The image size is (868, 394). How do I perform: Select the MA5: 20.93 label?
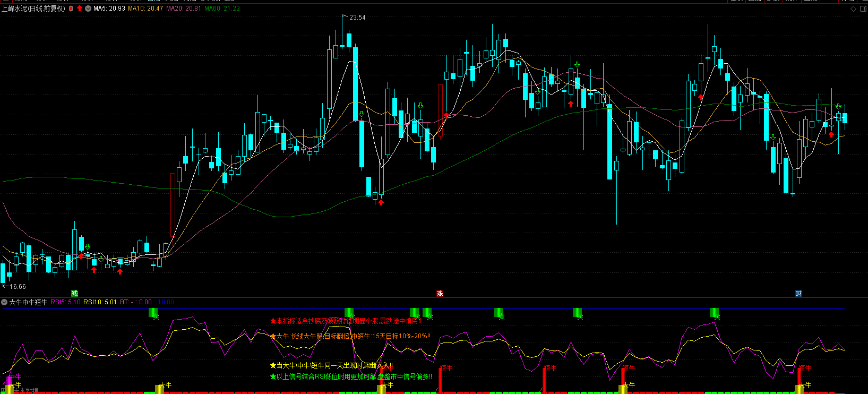109,8
